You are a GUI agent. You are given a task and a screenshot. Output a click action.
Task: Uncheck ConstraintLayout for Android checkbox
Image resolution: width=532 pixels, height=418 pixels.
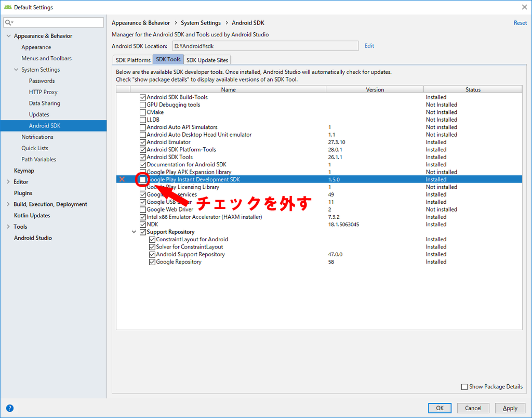pyautogui.click(x=152, y=239)
